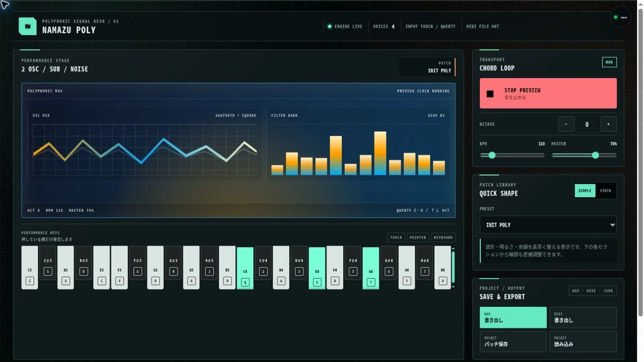Click the MIDI FILE OUT header status
This screenshot has height=362, width=644.
pos(483,27)
